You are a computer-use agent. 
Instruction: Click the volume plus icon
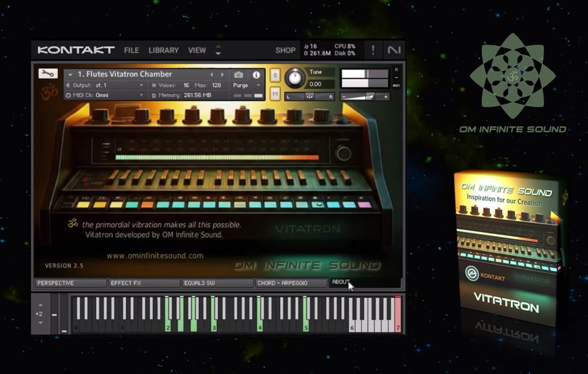coord(386,97)
